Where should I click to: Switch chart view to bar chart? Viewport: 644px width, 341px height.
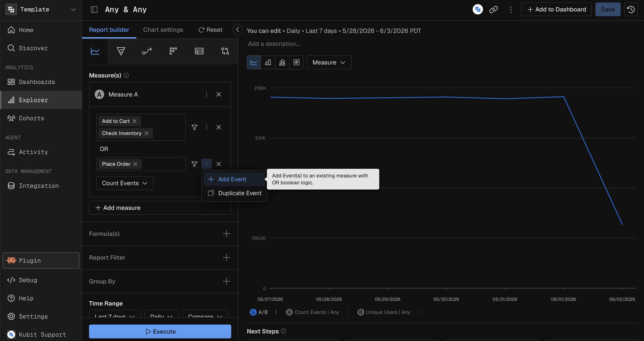[x=268, y=62]
